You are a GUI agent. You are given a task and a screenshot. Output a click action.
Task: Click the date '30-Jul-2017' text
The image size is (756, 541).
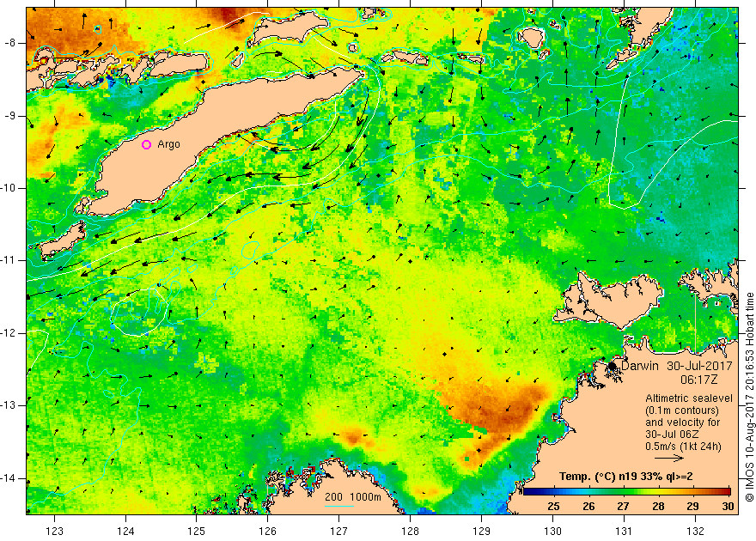[699, 366]
